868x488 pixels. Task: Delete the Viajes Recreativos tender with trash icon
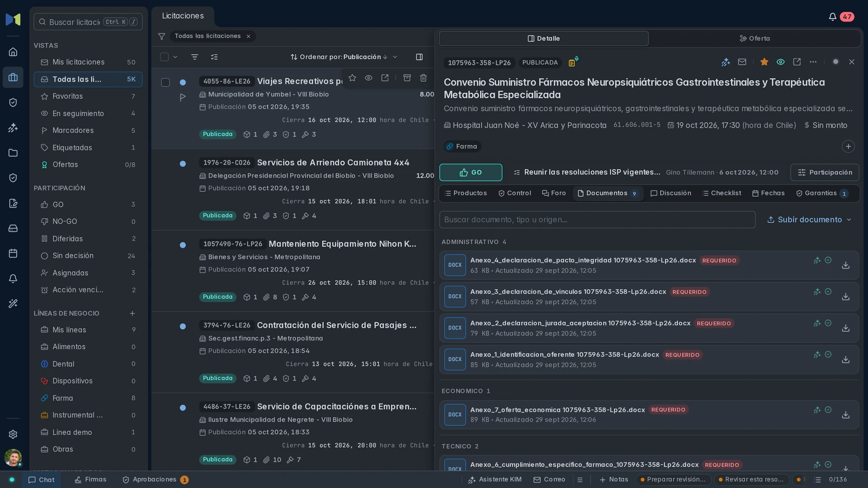point(423,78)
